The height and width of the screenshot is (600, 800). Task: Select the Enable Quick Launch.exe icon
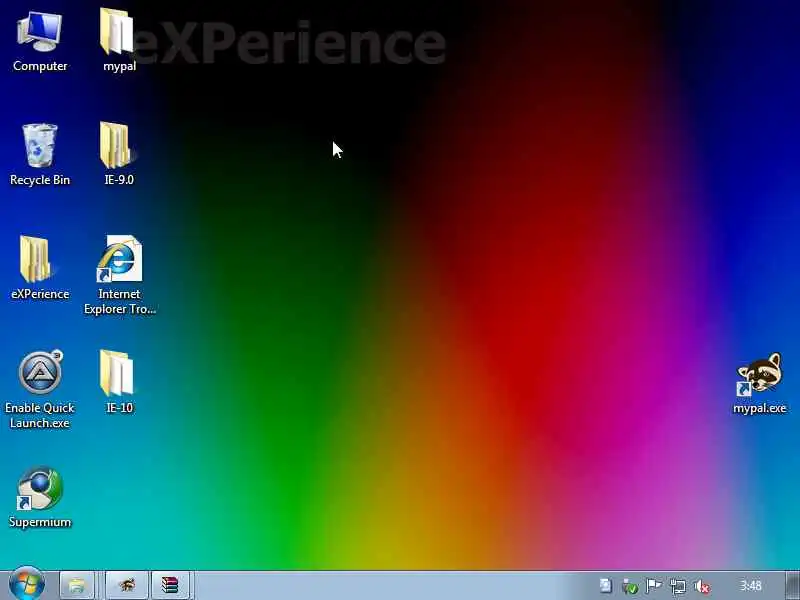pyautogui.click(x=40, y=390)
